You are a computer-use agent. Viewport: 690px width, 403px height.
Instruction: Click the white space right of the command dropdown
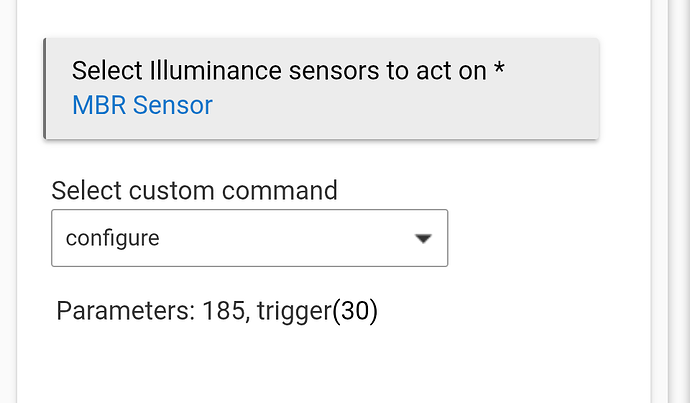click(x=546, y=238)
